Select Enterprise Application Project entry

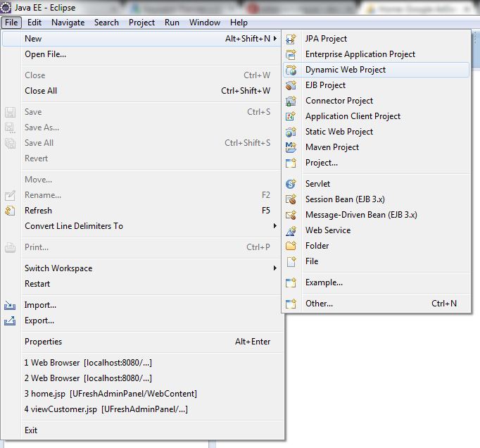click(x=377, y=54)
